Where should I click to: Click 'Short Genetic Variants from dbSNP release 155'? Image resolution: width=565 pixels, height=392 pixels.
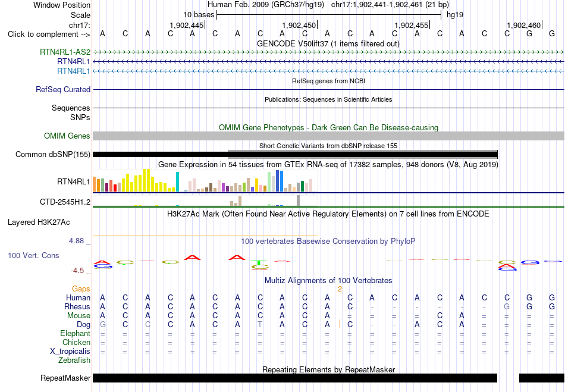click(x=328, y=146)
